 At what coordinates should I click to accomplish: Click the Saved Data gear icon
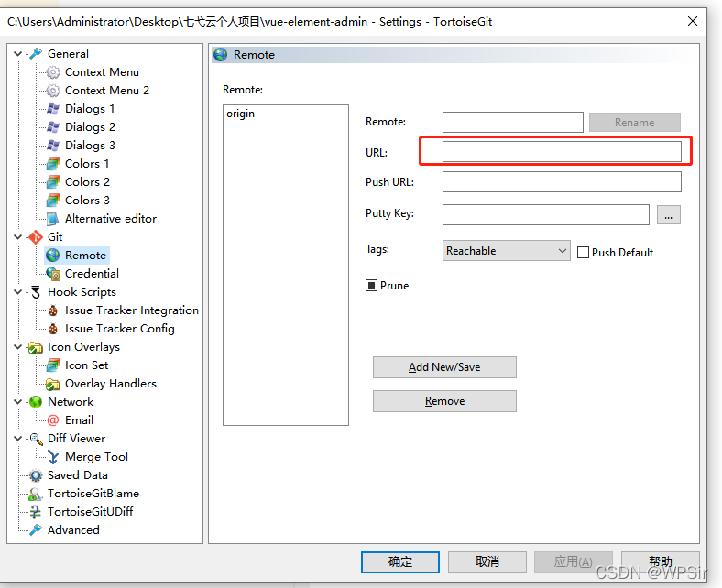pyautogui.click(x=36, y=475)
